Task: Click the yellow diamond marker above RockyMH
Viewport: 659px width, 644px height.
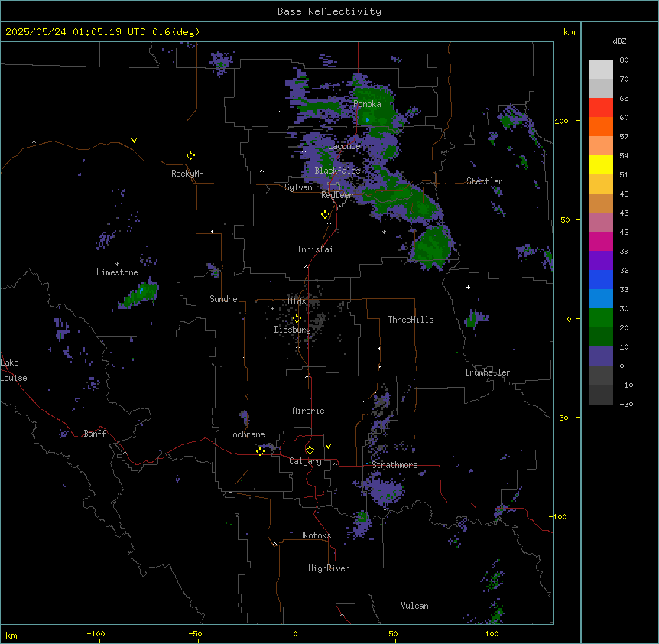Action: point(190,155)
